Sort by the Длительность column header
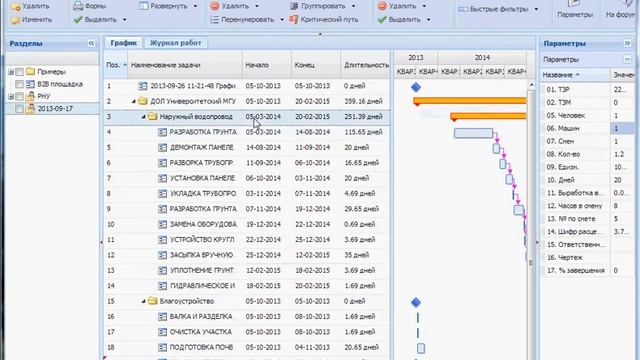This screenshot has height=360, width=640. tap(366, 65)
